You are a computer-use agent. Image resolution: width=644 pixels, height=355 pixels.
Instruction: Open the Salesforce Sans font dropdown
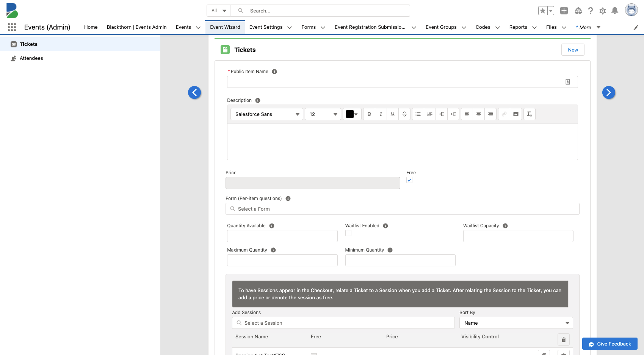[266, 114]
